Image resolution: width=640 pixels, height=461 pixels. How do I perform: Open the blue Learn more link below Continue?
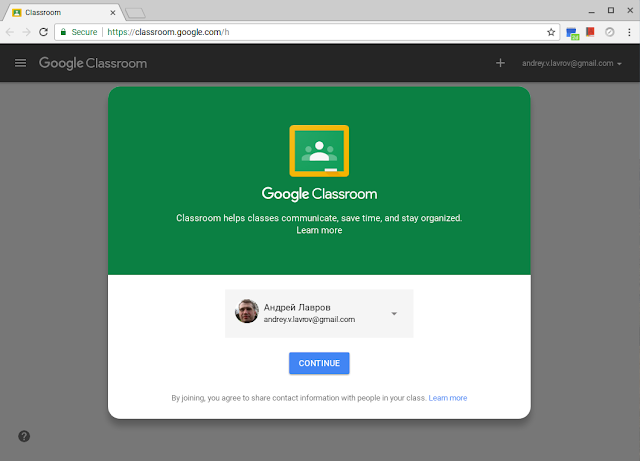448,398
